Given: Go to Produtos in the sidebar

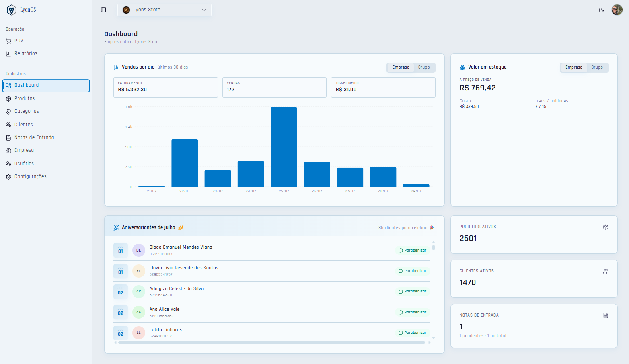Looking at the screenshot, I should [46, 98].
